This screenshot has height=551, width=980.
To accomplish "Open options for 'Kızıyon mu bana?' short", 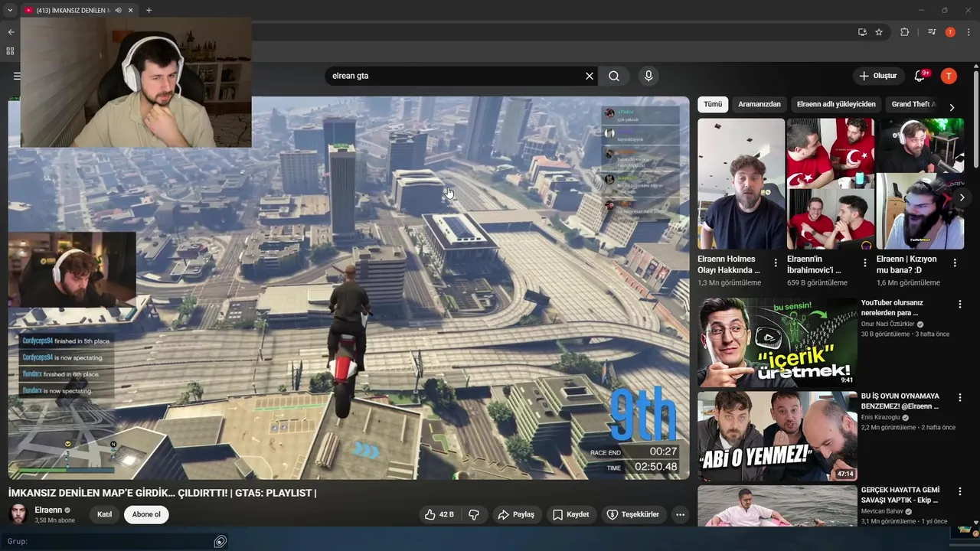I will 955,262.
